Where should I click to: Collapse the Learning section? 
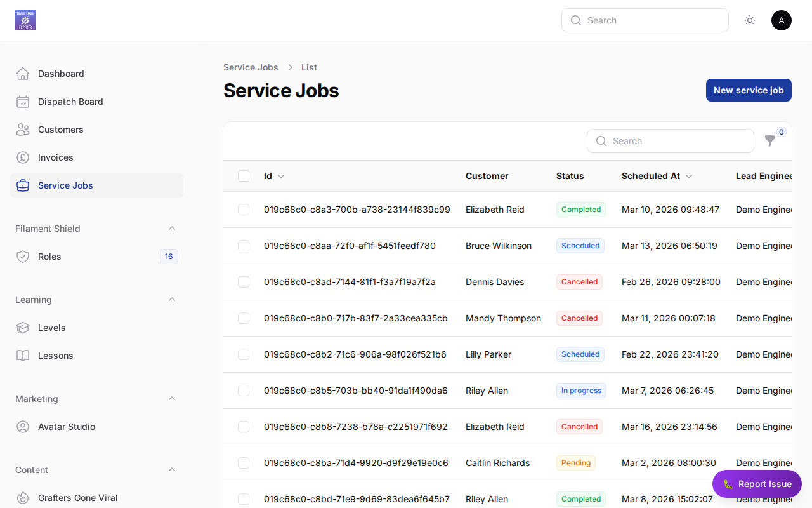point(172,299)
